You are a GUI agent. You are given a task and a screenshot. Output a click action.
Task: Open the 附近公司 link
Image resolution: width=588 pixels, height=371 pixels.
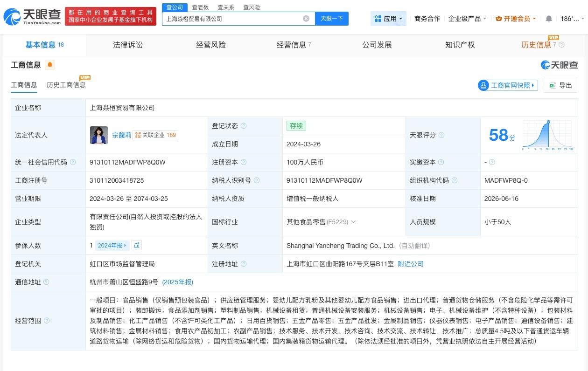[411, 264]
